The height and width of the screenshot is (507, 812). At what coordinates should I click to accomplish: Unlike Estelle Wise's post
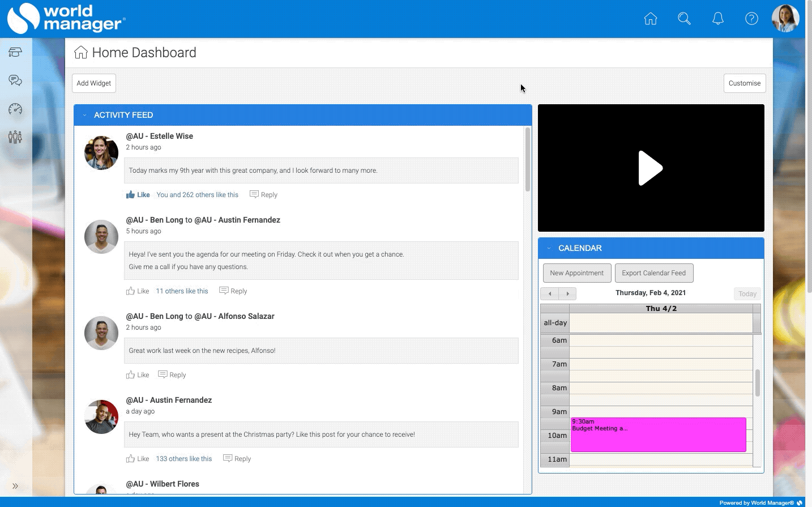coord(138,195)
